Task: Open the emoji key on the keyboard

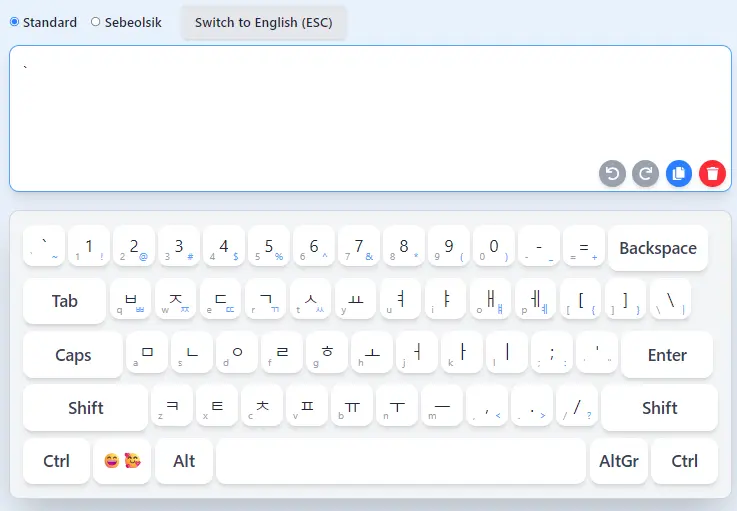Action: pyautogui.click(x=122, y=461)
